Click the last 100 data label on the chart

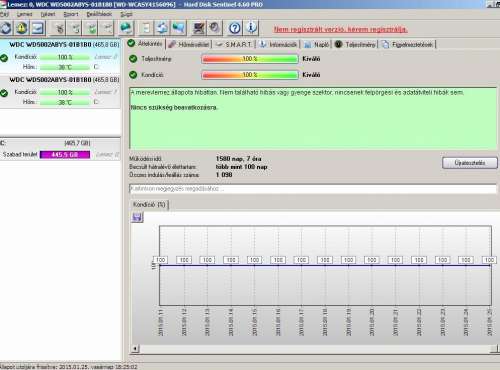pos(489,260)
